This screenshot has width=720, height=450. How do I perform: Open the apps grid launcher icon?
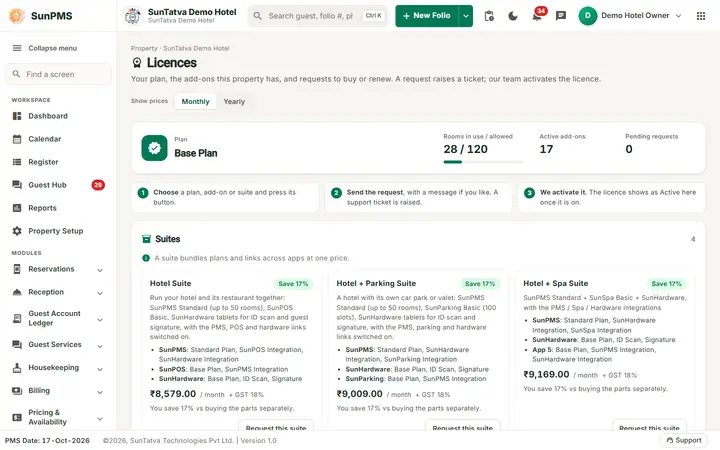701,16
